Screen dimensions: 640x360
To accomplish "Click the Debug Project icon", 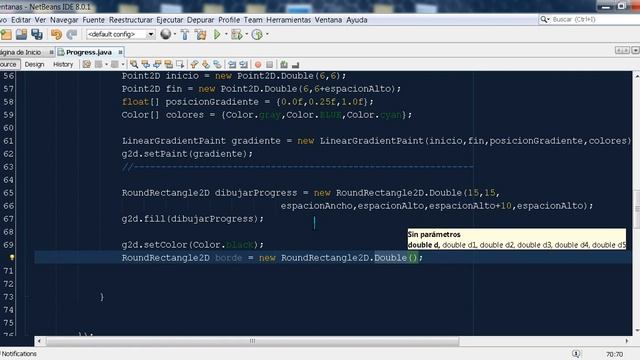I will 237,35.
